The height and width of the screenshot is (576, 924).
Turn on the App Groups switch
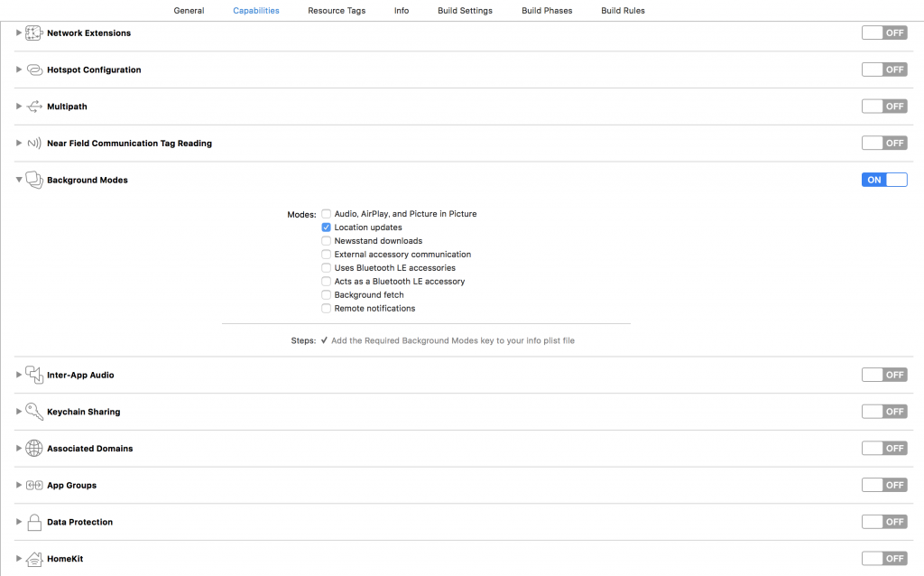pos(884,485)
